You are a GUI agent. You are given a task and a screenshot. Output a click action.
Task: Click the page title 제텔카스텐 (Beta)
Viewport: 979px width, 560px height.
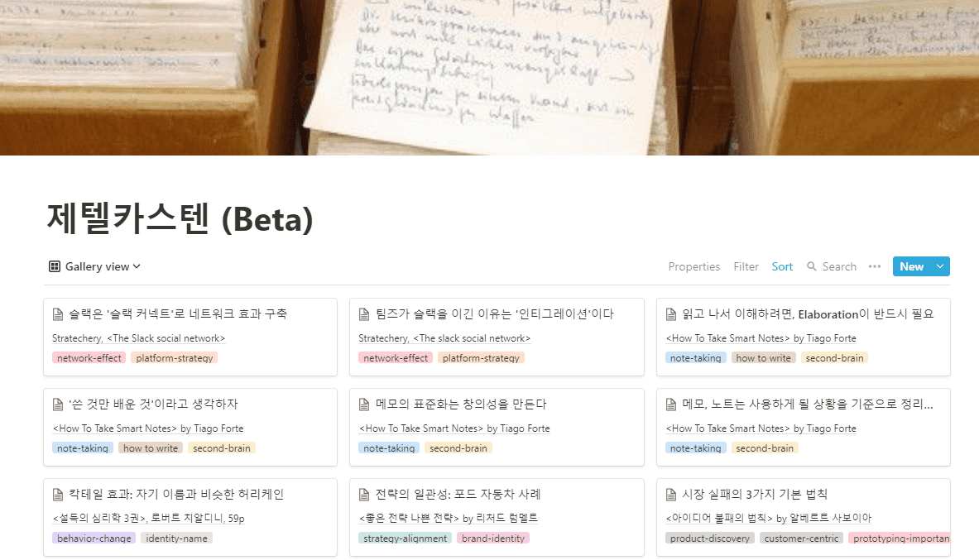click(x=180, y=218)
